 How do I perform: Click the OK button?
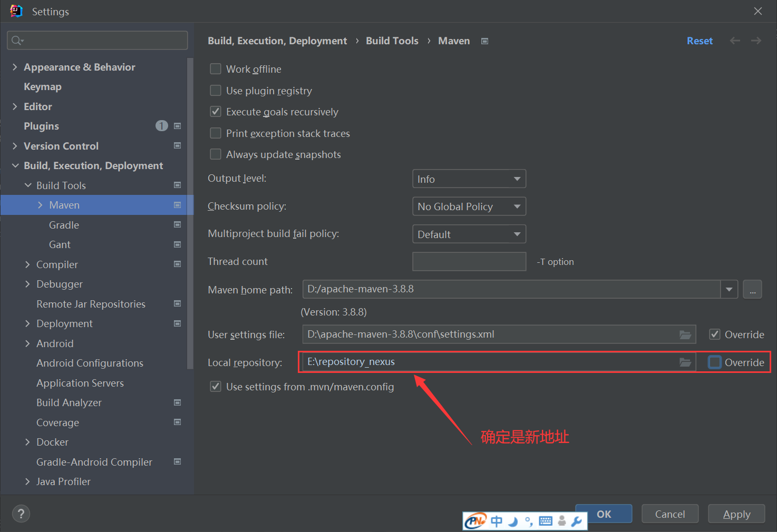click(x=604, y=514)
